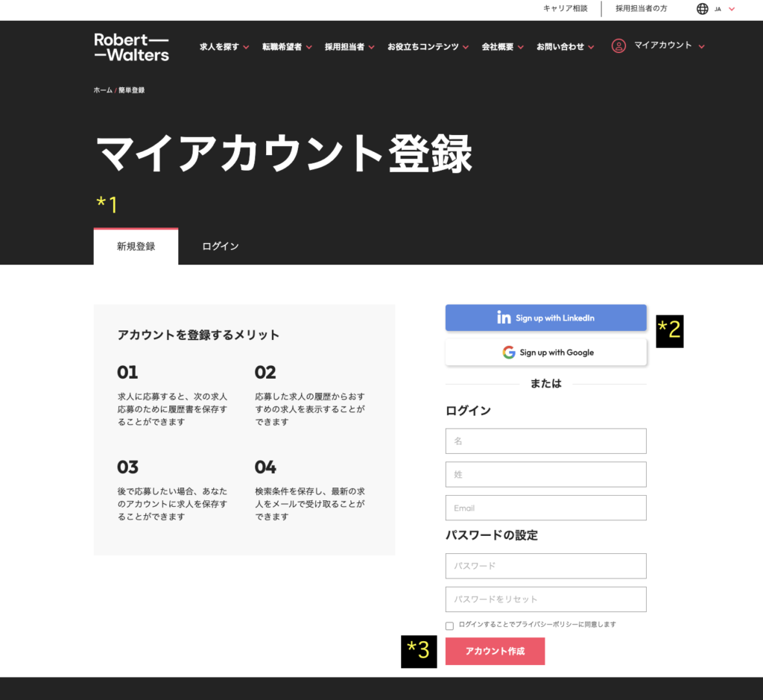This screenshot has width=763, height=700.
Task: Expand the 転職希望者 dropdown menu
Action: click(287, 47)
